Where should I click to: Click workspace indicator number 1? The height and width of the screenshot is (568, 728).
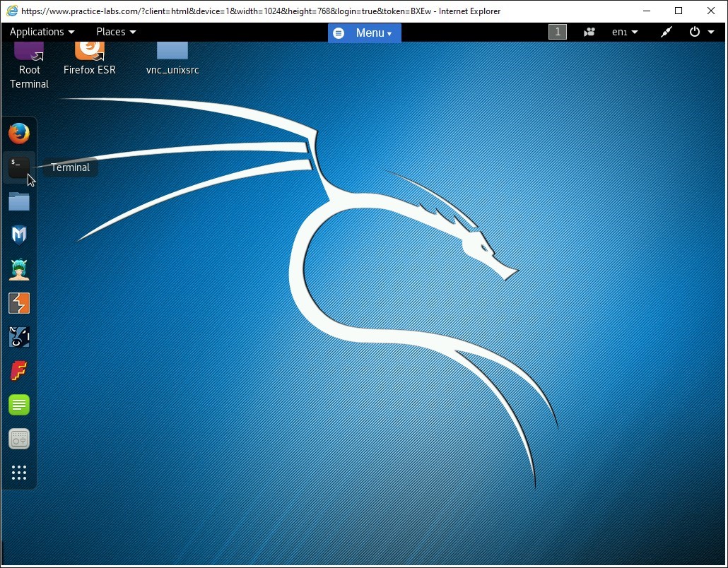[558, 32]
